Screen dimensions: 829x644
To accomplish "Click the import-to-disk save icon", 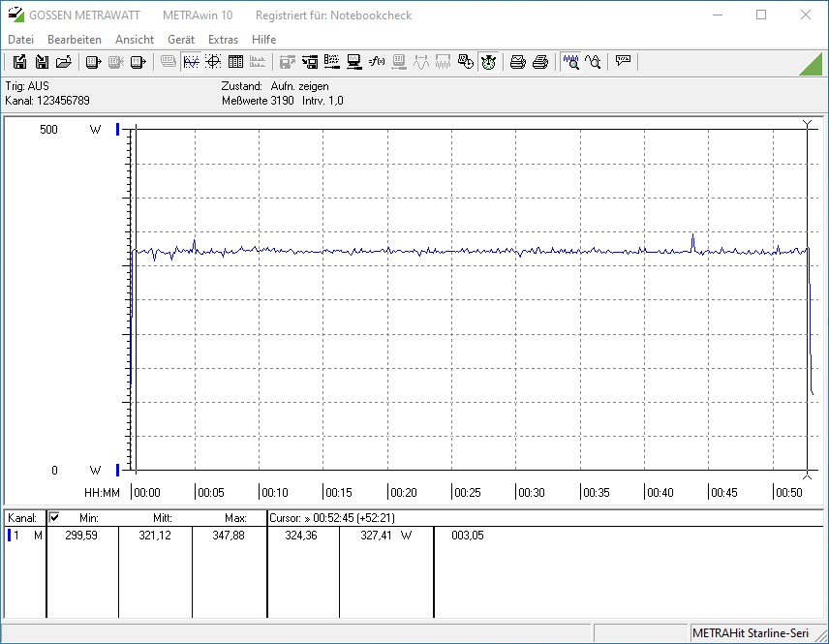I will pos(42,62).
